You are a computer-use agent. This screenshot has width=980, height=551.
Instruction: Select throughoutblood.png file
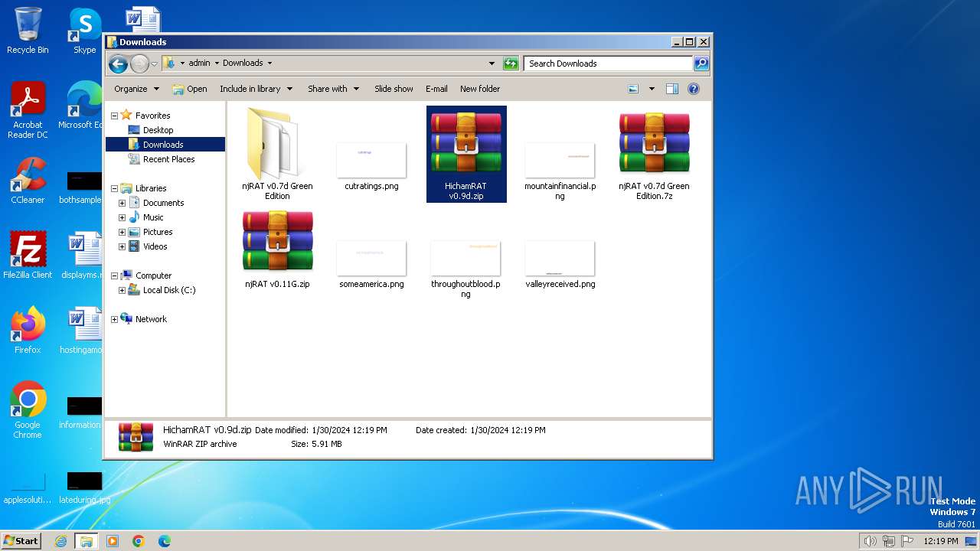(x=465, y=269)
